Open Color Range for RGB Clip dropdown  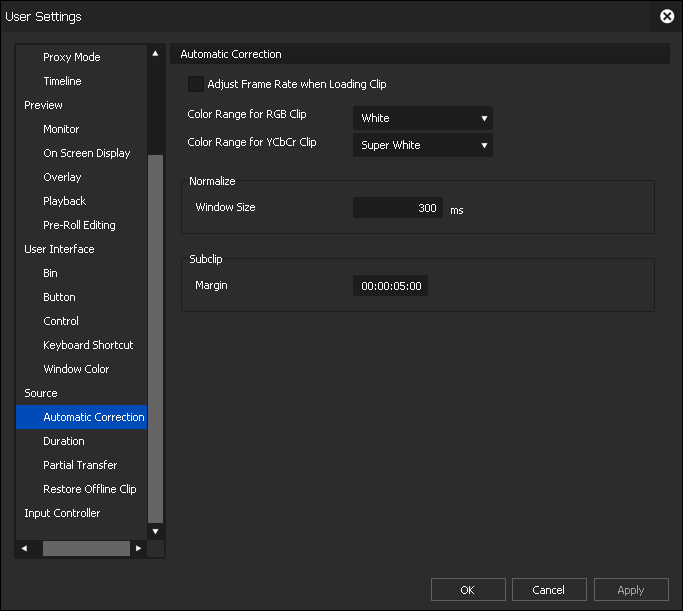tap(423, 118)
